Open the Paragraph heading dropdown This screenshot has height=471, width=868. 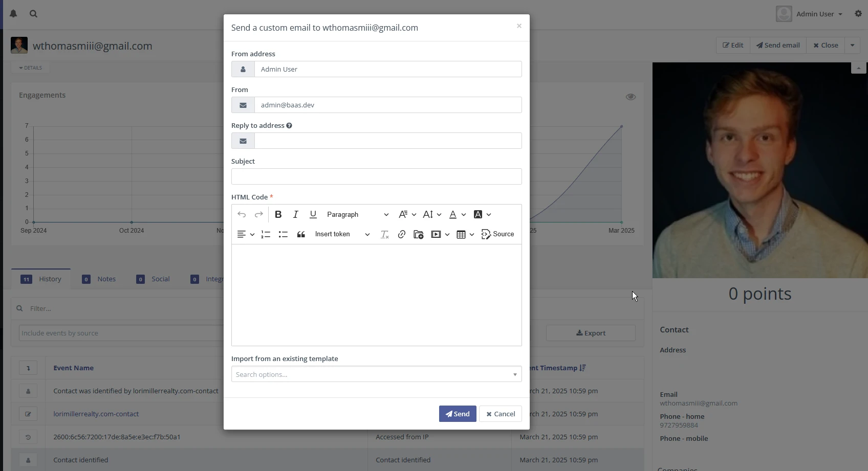tap(357, 215)
